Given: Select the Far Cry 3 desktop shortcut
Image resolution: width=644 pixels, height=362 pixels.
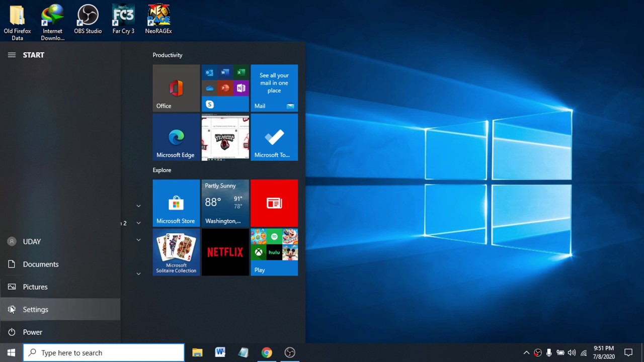Looking at the screenshot, I should point(123,20).
